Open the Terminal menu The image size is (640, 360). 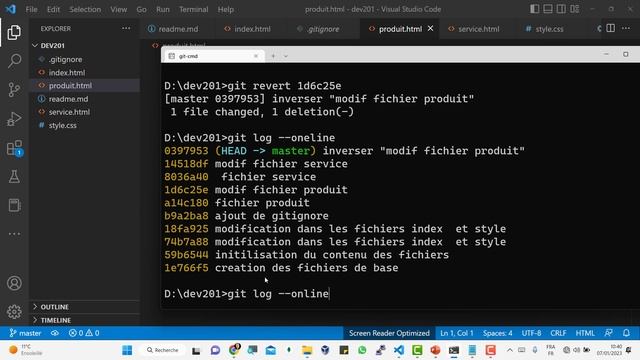[193, 9]
